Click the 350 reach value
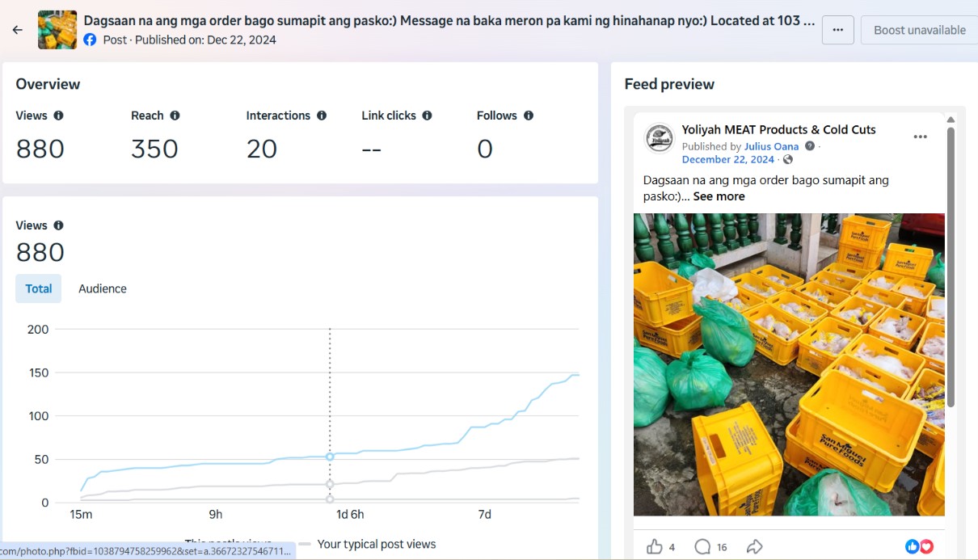 (154, 149)
